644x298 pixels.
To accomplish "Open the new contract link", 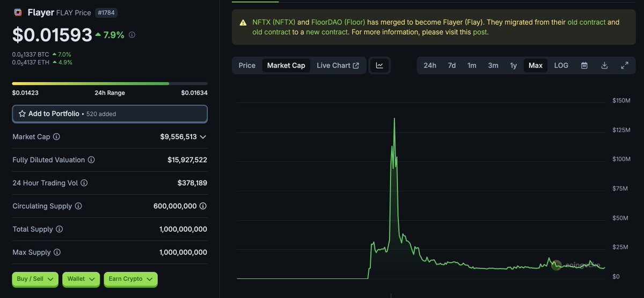I will [327, 32].
